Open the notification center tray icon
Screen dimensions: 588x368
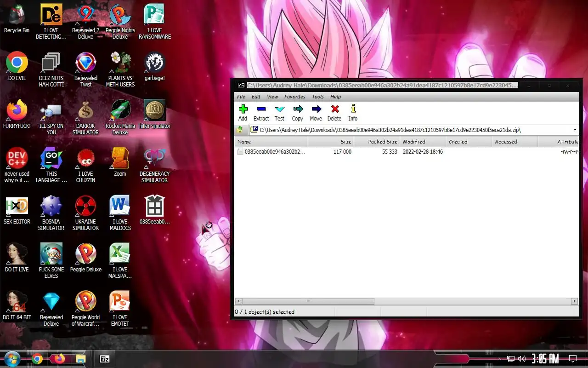point(573,359)
